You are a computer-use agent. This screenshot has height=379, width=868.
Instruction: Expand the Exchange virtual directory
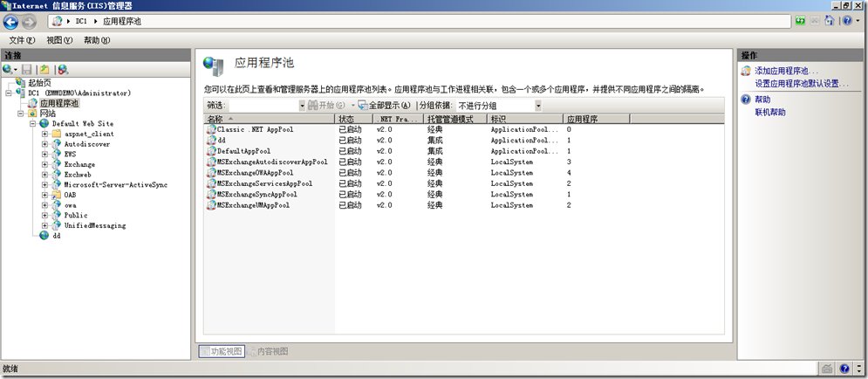pyautogui.click(x=44, y=164)
